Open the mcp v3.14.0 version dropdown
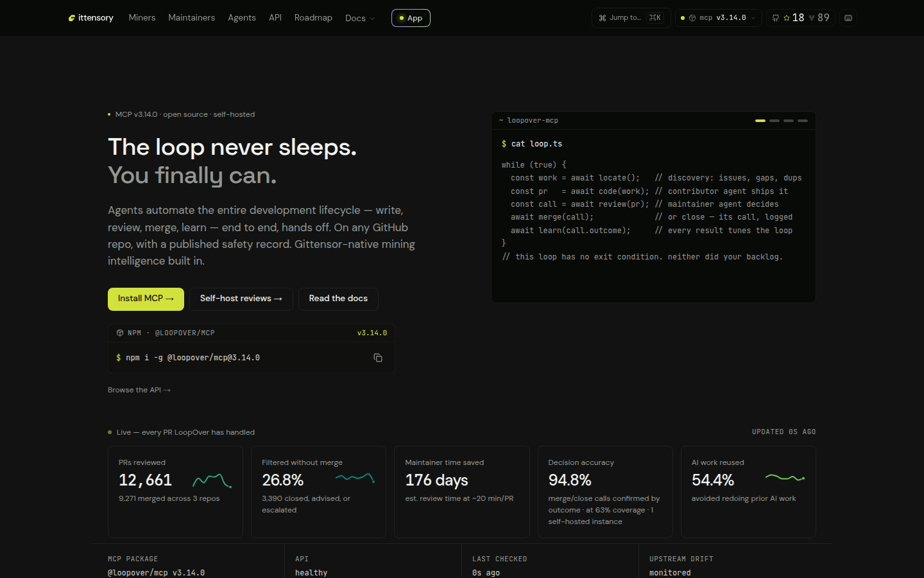 point(719,18)
